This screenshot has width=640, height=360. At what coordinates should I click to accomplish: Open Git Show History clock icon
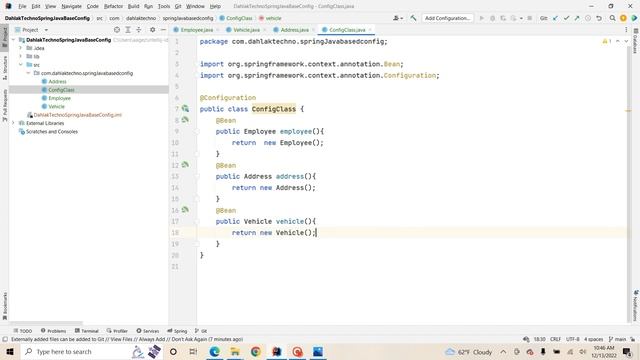click(x=588, y=18)
